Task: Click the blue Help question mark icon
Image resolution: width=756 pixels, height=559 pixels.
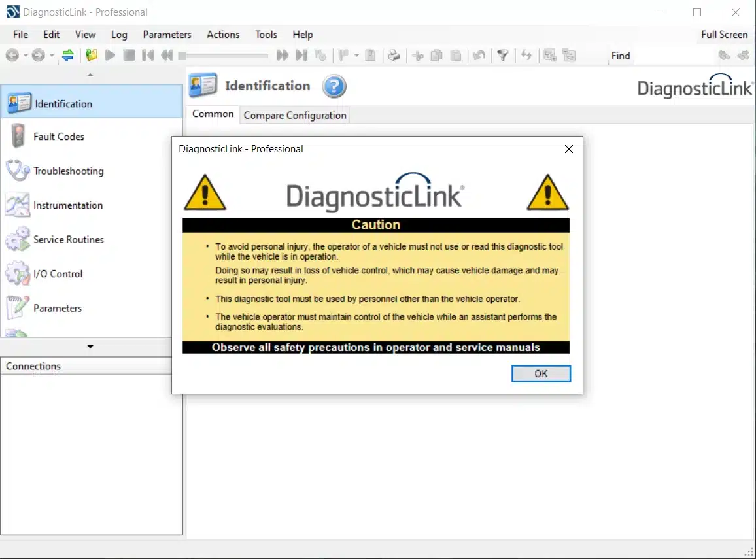Action: [x=334, y=86]
